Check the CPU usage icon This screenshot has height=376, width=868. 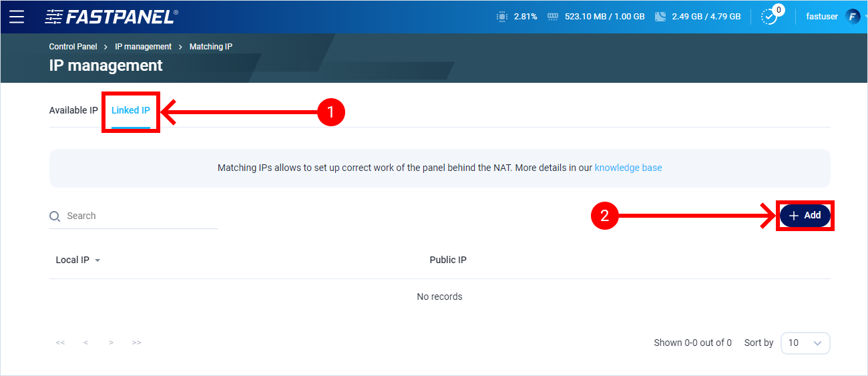tap(502, 17)
